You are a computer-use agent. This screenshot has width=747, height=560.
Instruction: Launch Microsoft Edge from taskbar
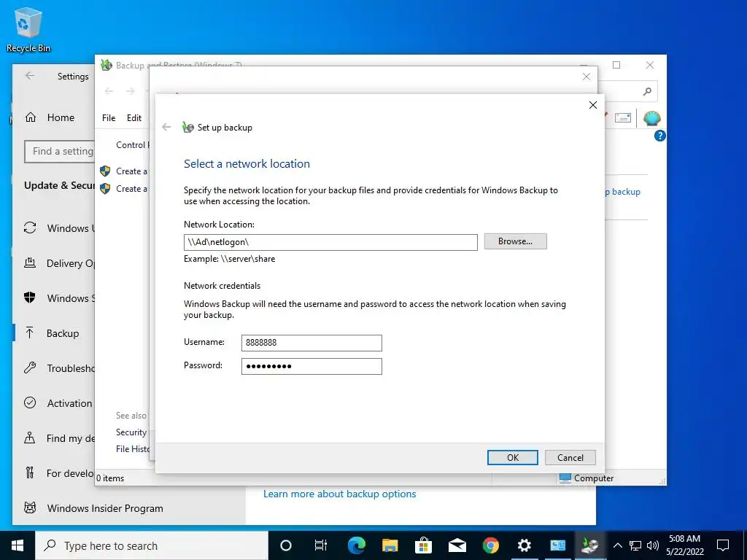click(x=356, y=545)
